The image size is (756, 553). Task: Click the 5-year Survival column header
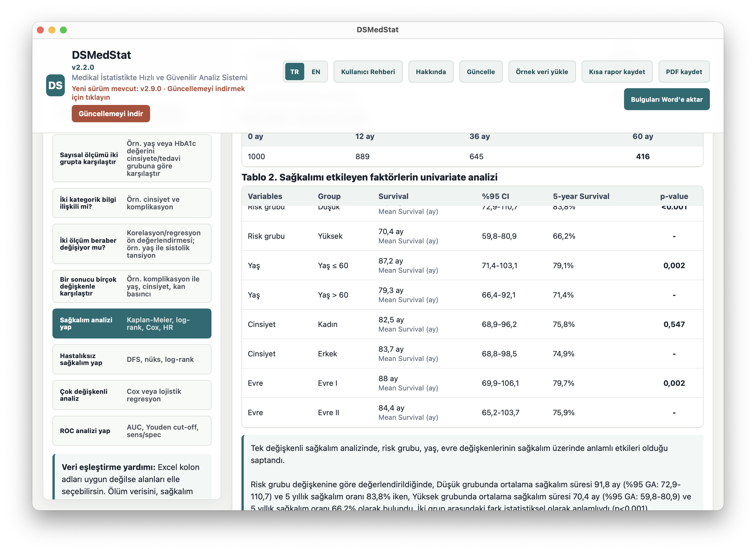581,197
